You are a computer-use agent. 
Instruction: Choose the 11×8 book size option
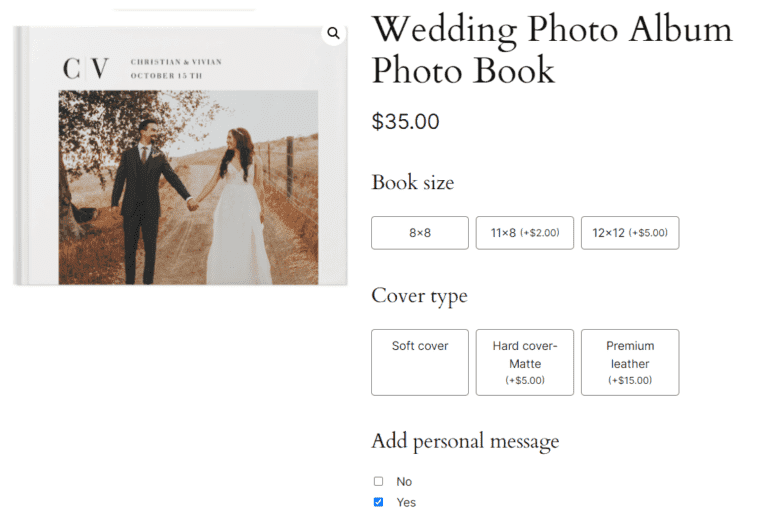524,233
